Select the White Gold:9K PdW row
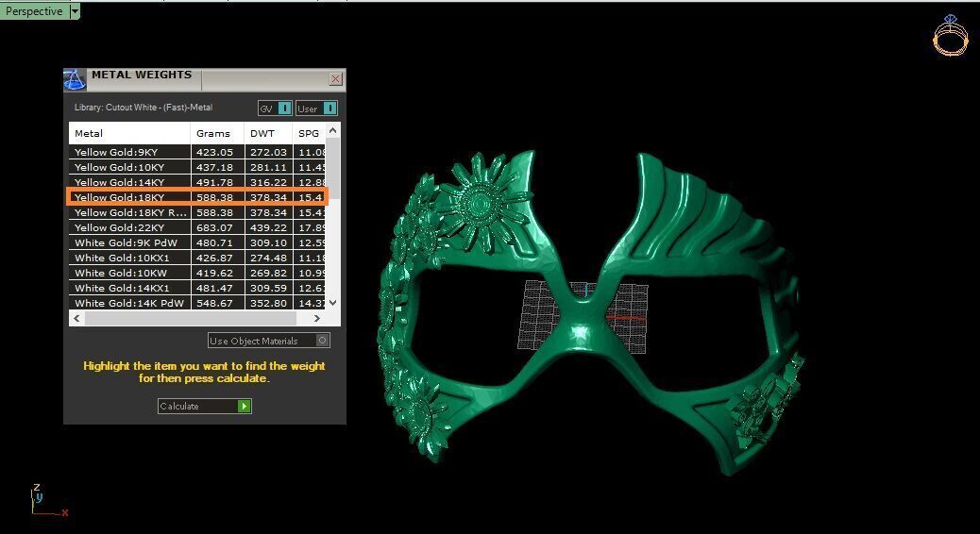 point(197,242)
